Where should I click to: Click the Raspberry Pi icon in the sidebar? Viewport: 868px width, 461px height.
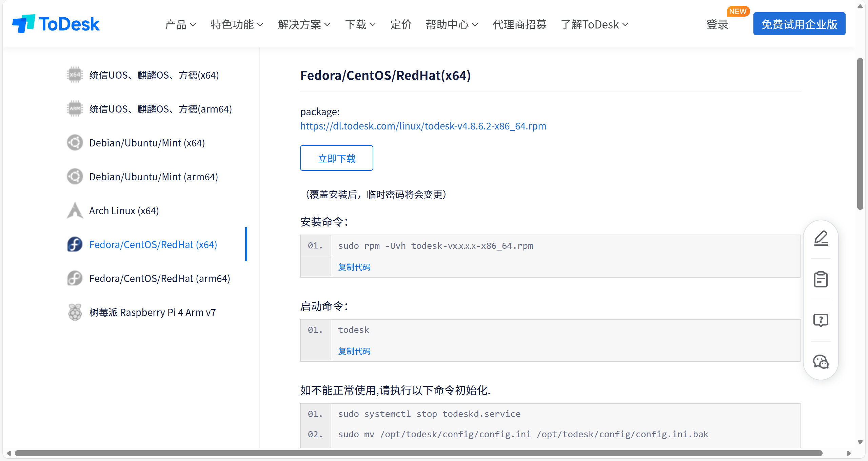pyautogui.click(x=75, y=312)
